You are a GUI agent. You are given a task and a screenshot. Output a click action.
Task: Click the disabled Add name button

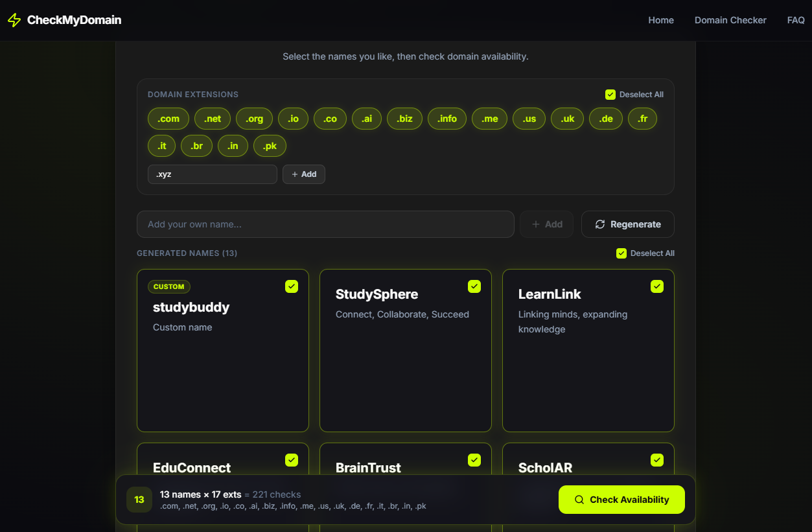coord(546,224)
